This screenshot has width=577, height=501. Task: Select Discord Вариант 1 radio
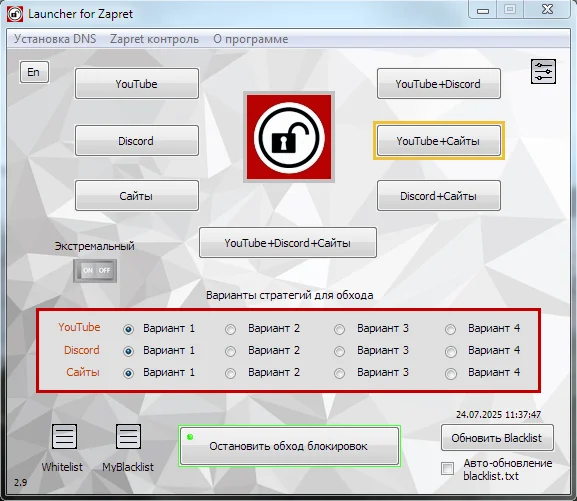tap(128, 352)
